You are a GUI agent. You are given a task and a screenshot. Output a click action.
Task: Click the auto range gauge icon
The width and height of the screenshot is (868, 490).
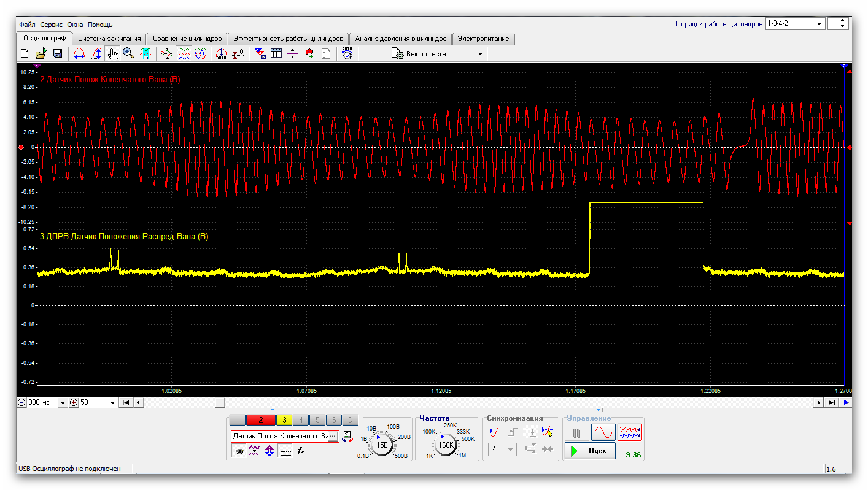coord(222,53)
